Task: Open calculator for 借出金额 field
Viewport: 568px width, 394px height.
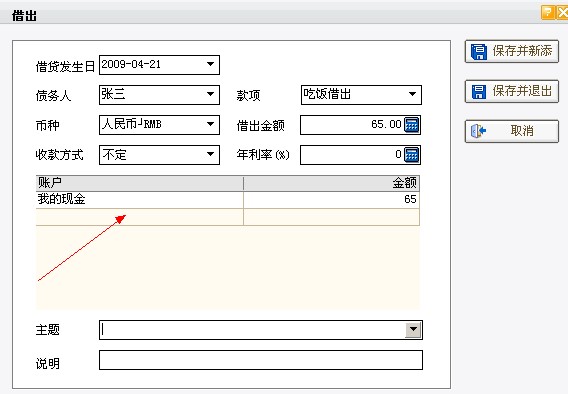Action: click(412, 125)
